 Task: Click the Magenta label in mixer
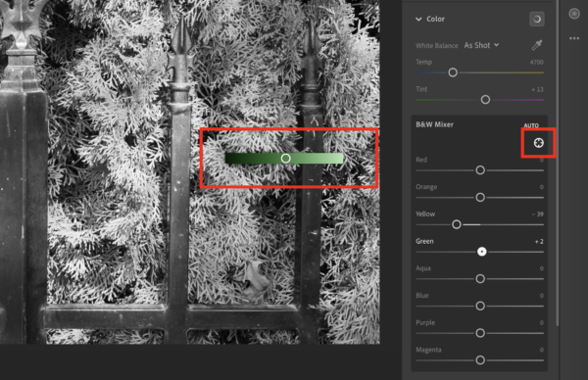[x=428, y=350]
